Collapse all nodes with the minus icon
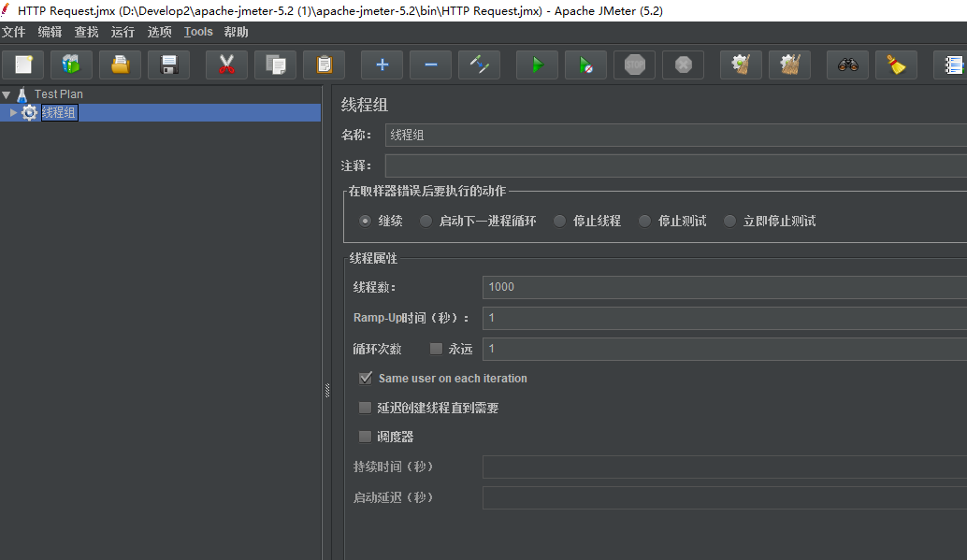Image resolution: width=967 pixels, height=560 pixels. pos(430,65)
